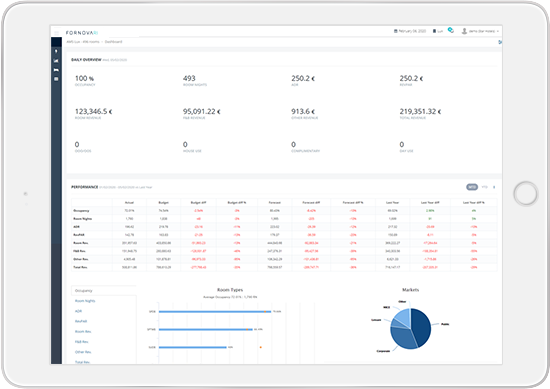Click the location pin sidebar icon

pyautogui.click(x=56, y=51)
